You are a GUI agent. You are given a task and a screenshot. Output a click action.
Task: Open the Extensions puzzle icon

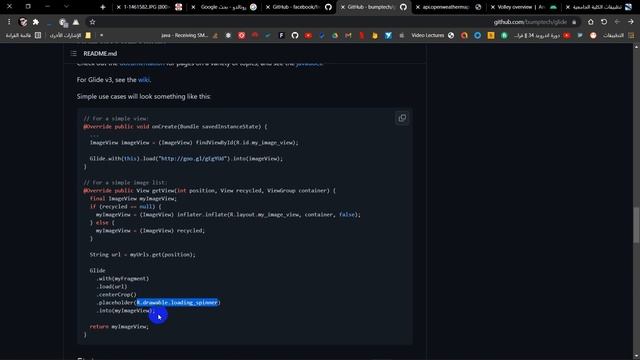pyautogui.click(x=36, y=22)
